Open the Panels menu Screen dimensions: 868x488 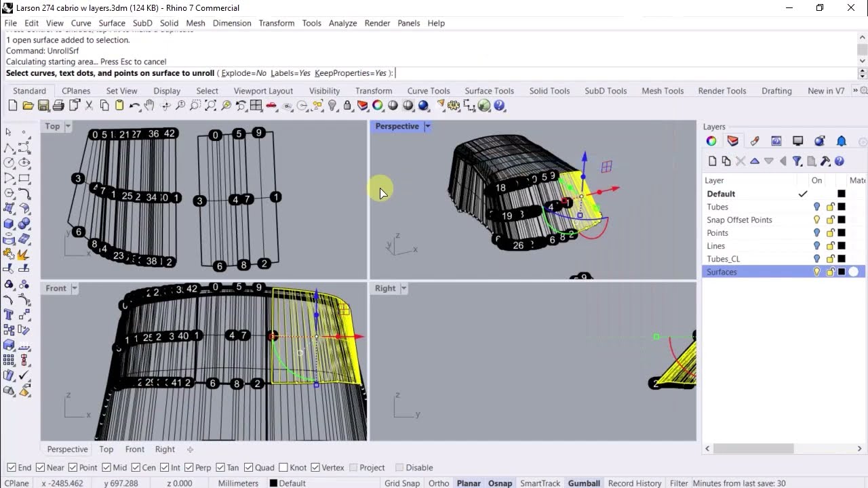click(408, 23)
